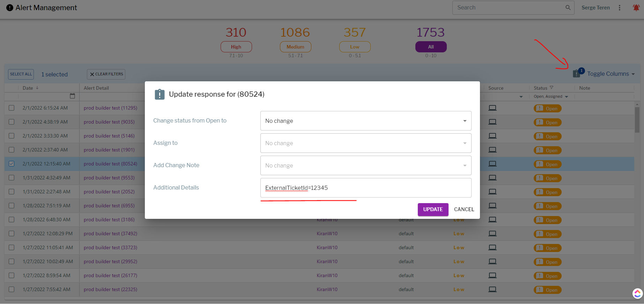Check the 2/1/2022 6:15:24 AM alert checkbox
Viewport: 644px width, 304px height.
click(x=12, y=108)
